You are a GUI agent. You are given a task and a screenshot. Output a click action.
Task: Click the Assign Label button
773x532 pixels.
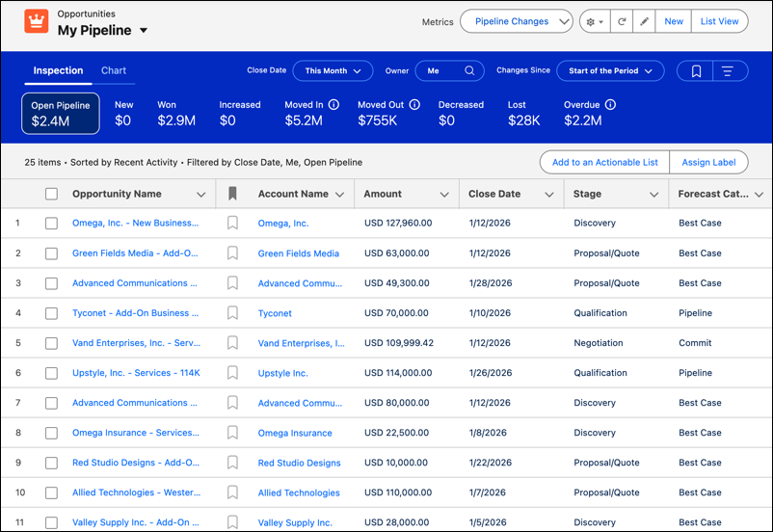pyautogui.click(x=708, y=162)
